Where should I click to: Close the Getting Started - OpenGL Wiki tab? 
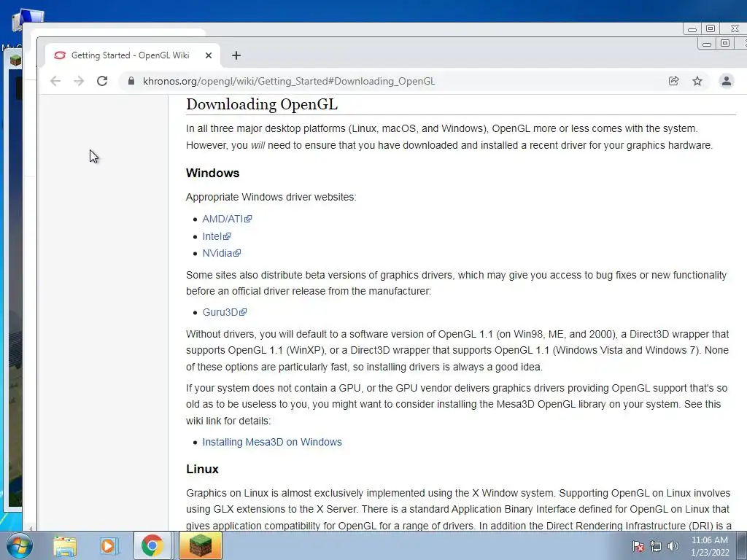(x=208, y=55)
